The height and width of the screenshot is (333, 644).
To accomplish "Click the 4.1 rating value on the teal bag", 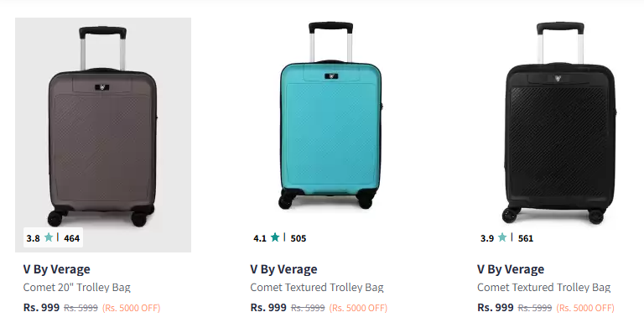I will click(x=260, y=238).
